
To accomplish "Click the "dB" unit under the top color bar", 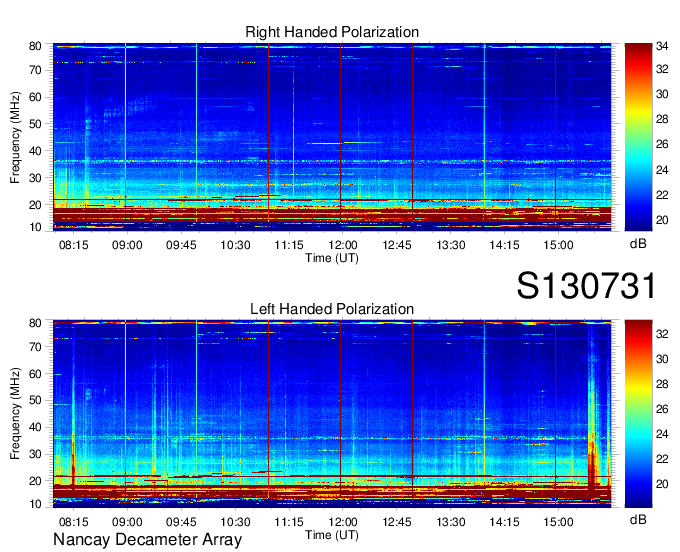I will pos(638,244).
